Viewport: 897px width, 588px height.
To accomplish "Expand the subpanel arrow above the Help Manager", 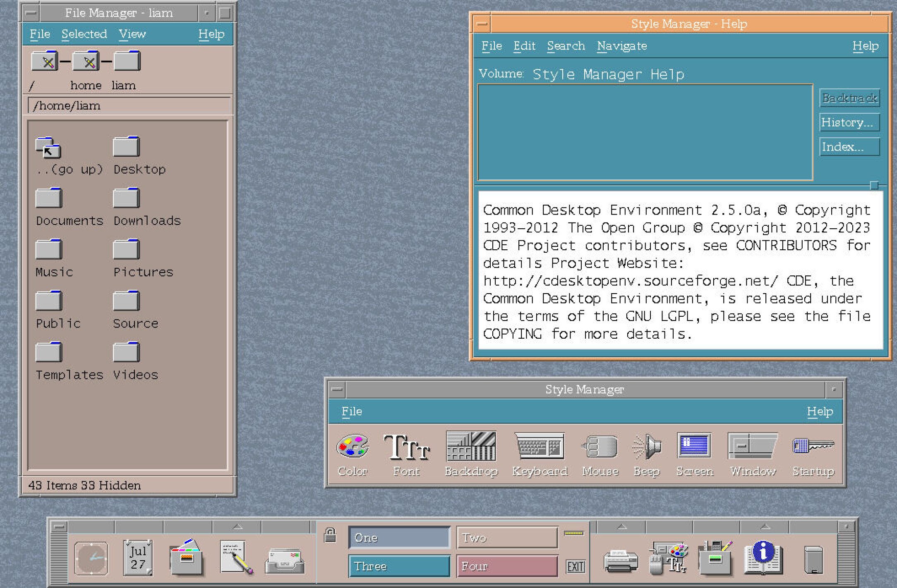I will [765, 526].
